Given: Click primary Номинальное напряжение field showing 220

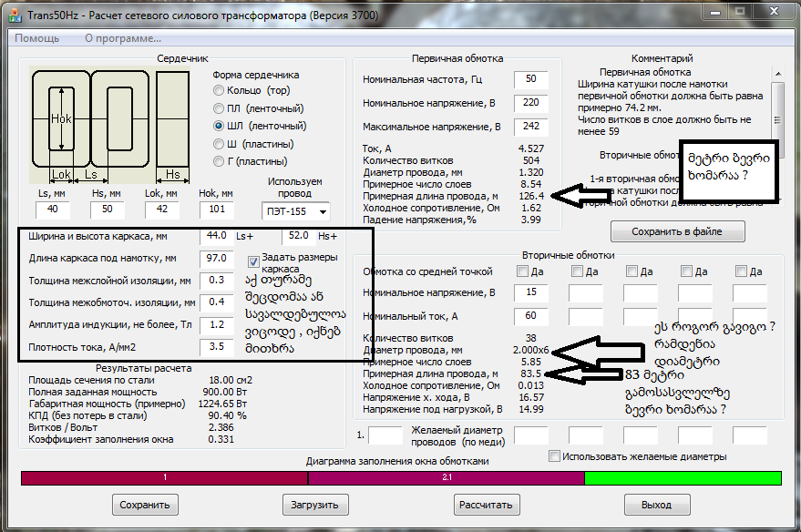Looking at the screenshot, I should point(530,103).
